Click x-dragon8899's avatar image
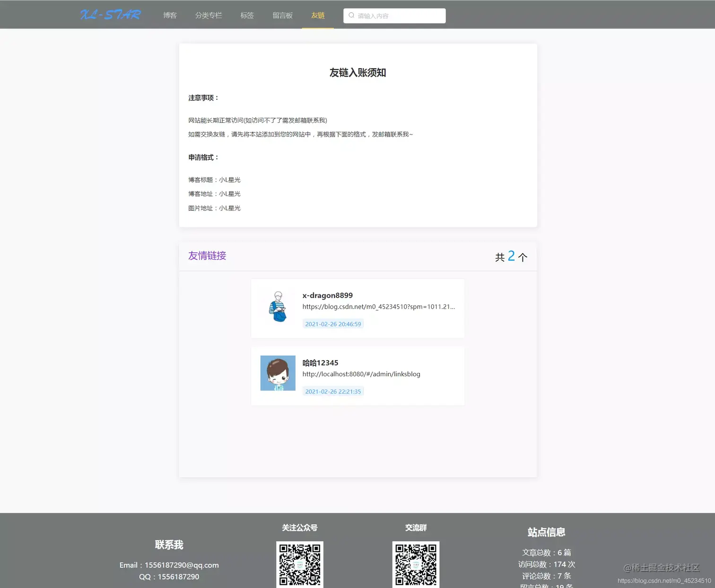The height and width of the screenshot is (588, 715). [278, 306]
